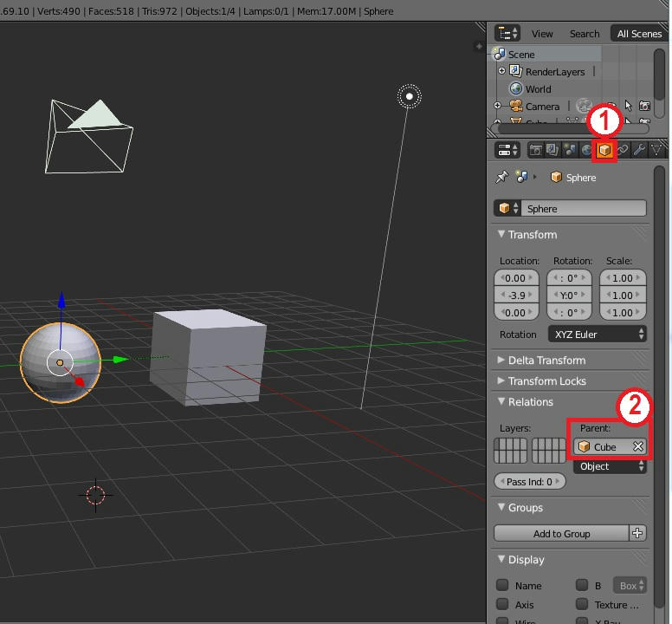
Task: Open the Object parent type dropdown
Action: (x=610, y=466)
